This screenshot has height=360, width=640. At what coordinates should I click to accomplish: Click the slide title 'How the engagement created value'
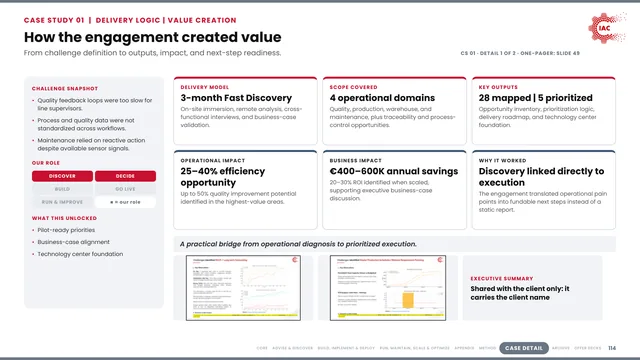[152, 37]
